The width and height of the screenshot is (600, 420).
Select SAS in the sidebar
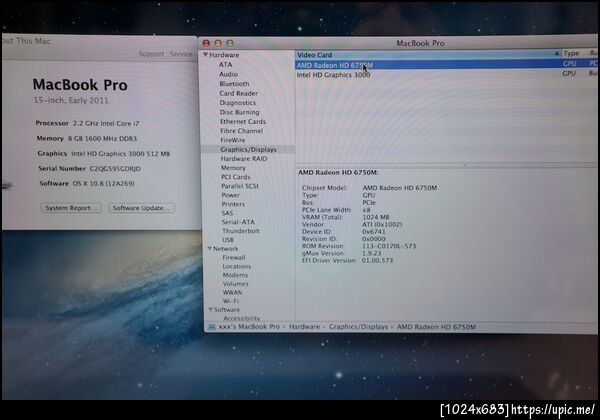[x=227, y=213]
